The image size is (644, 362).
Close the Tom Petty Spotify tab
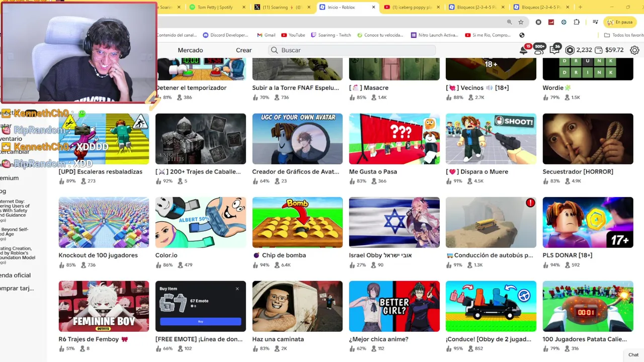coord(244,7)
